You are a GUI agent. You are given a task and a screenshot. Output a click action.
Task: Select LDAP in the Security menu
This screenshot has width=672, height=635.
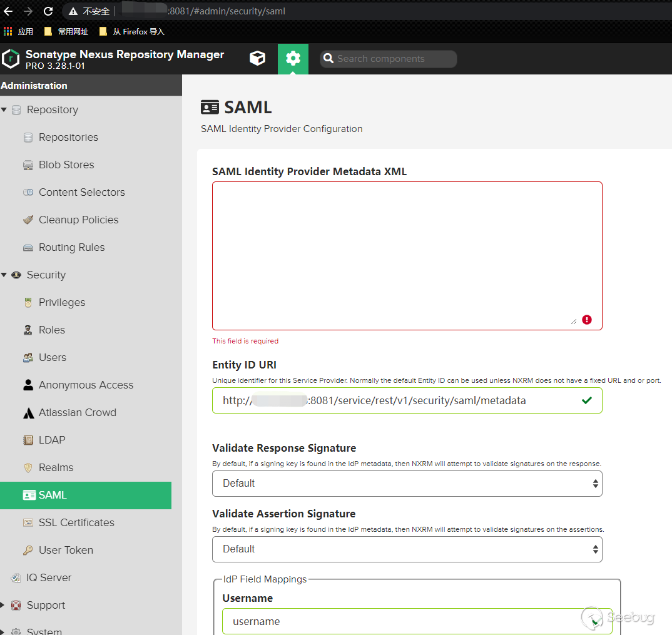51,440
